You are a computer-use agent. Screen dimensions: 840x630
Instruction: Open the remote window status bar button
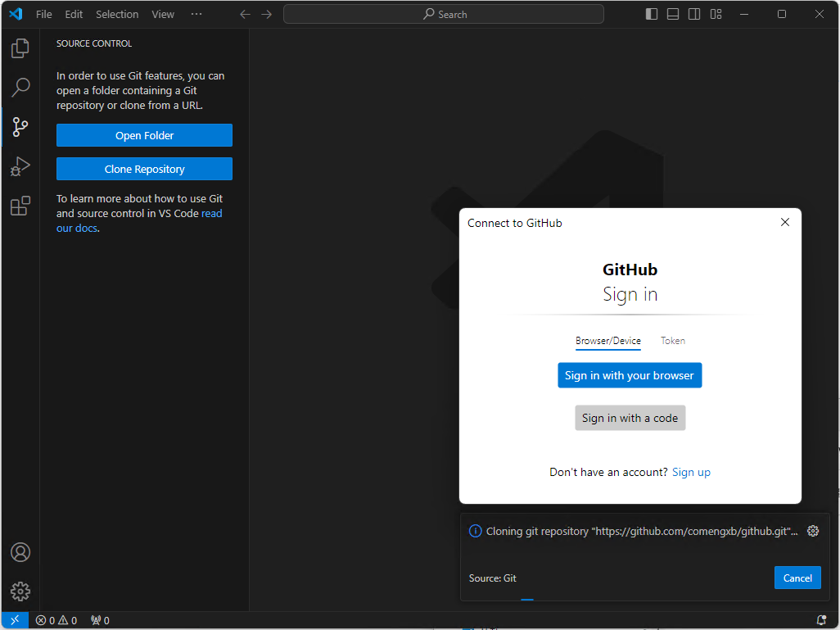point(15,620)
